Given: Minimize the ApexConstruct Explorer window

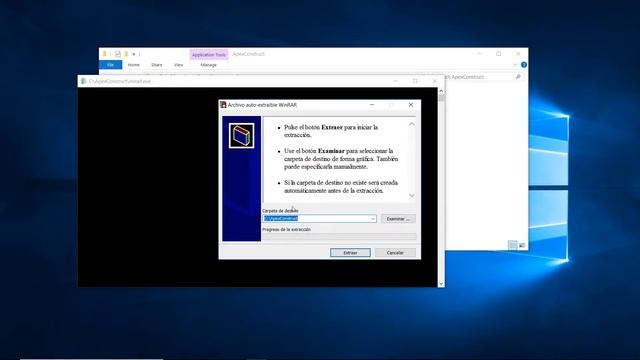Looking at the screenshot, I should 479,54.
